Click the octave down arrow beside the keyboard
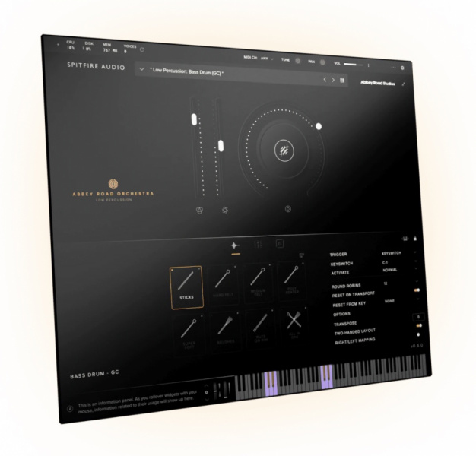The image size is (476, 456). coord(208,400)
